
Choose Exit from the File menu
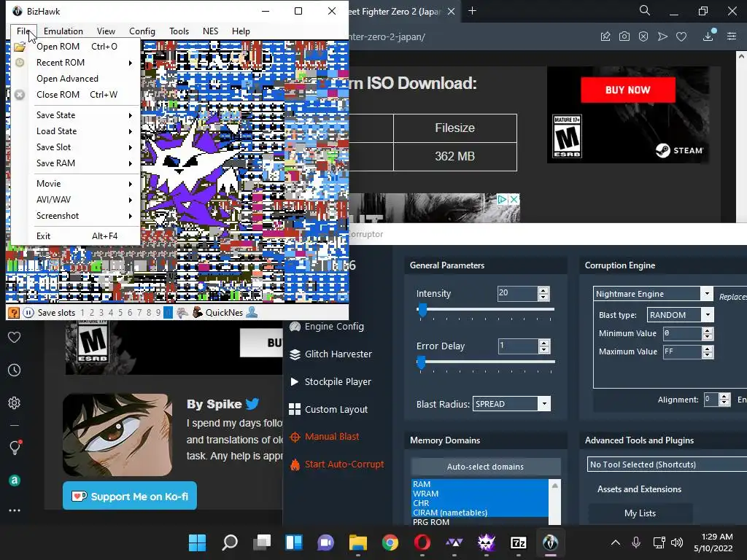tap(76, 236)
